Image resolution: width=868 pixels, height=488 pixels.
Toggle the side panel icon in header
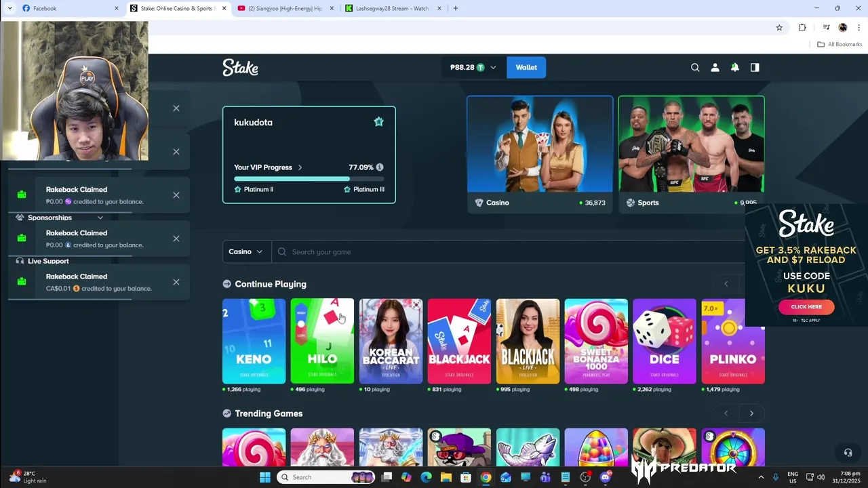[755, 67]
